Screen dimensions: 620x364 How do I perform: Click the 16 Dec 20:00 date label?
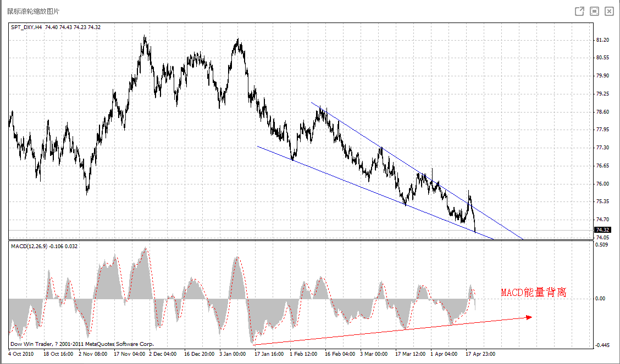200,354
